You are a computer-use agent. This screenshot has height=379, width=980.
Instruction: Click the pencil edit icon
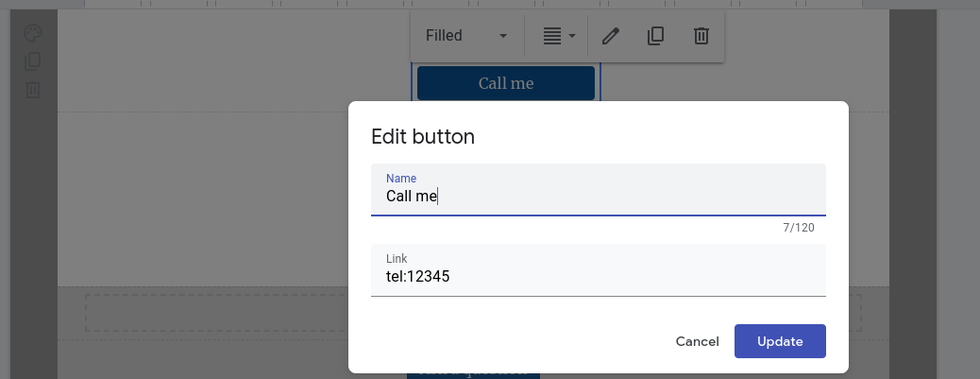pos(611,36)
